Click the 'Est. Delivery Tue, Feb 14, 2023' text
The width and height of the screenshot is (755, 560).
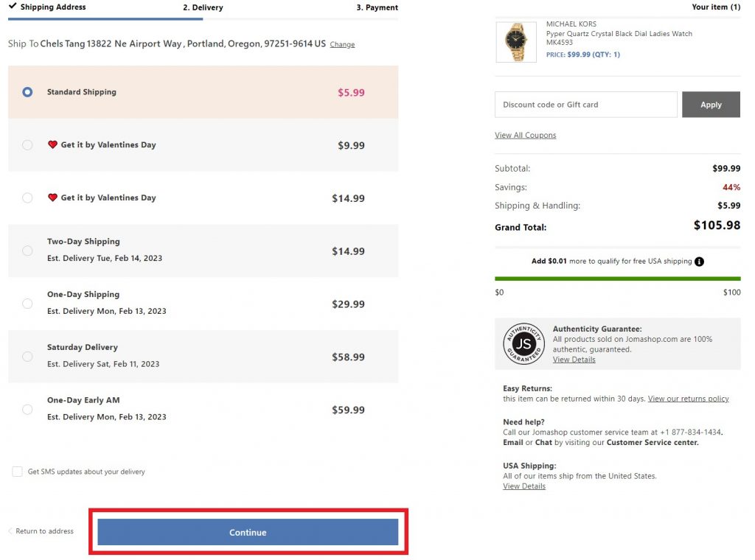pos(105,258)
